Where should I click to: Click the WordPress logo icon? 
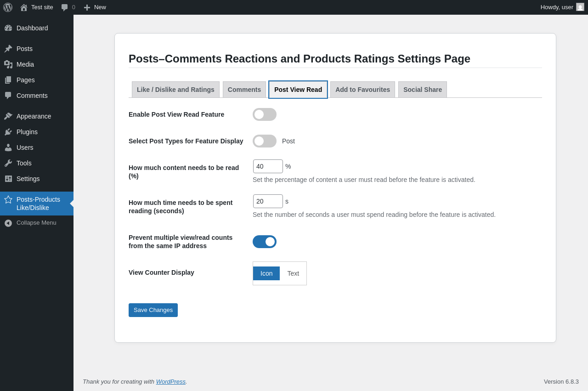click(8, 7)
